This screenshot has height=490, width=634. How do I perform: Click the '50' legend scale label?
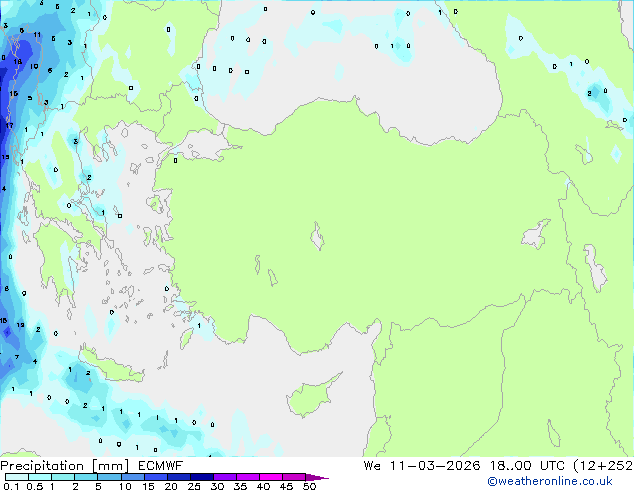pyautogui.click(x=309, y=486)
